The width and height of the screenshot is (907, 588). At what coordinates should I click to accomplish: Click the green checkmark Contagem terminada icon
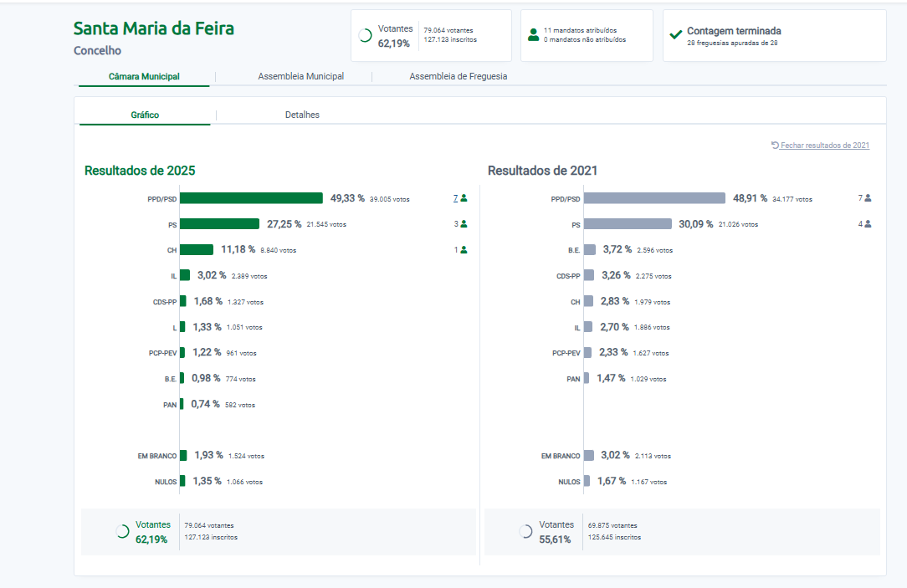tap(675, 35)
